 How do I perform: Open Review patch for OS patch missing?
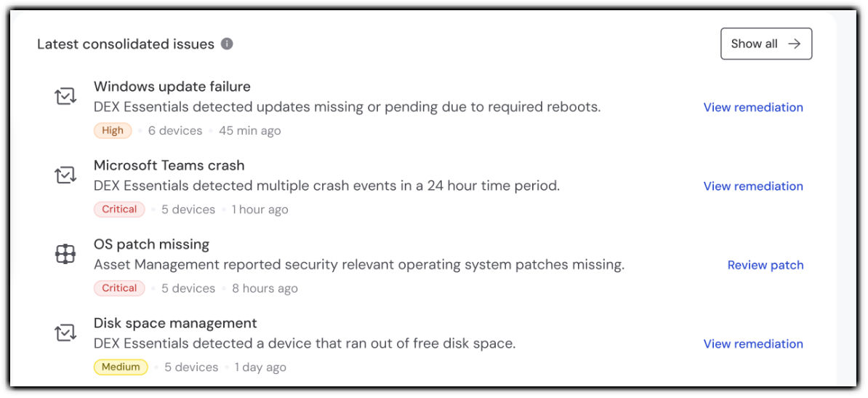coord(765,265)
